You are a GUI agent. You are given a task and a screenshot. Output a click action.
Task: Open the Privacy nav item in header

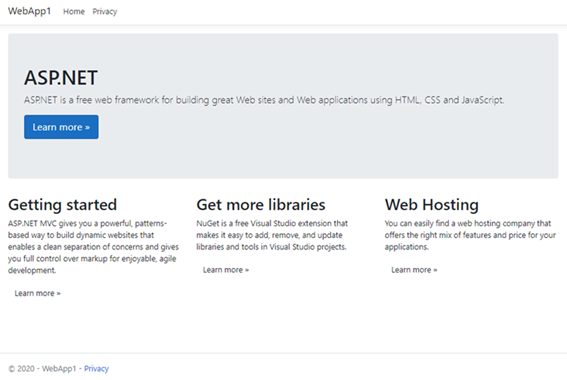point(105,12)
